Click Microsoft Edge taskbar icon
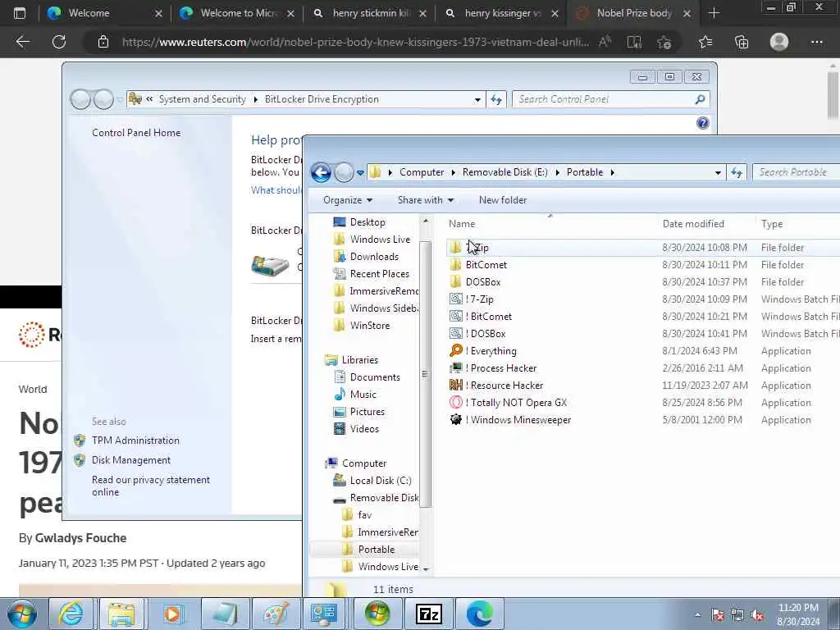The width and height of the screenshot is (840, 630). tap(479, 614)
